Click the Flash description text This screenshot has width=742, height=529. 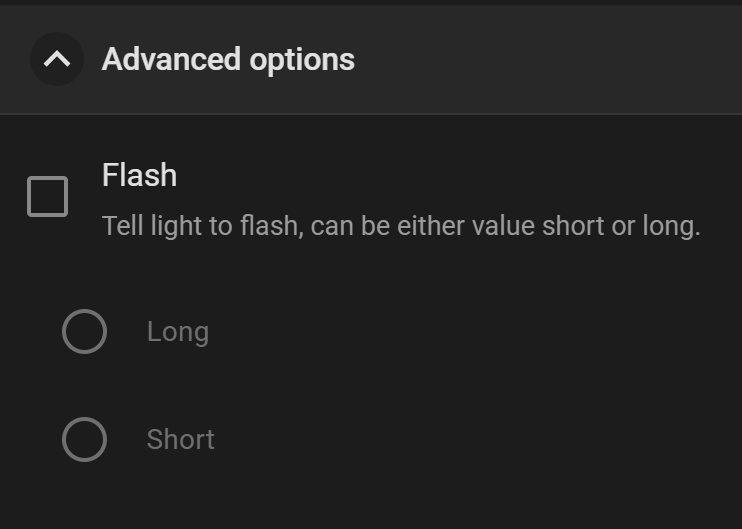(x=400, y=226)
